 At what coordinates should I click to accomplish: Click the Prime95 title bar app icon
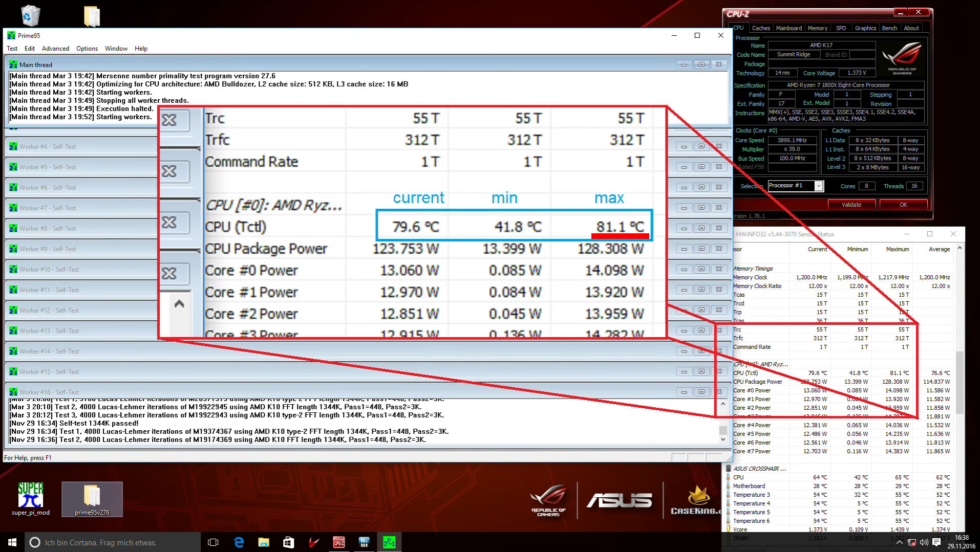tap(11, 35)
